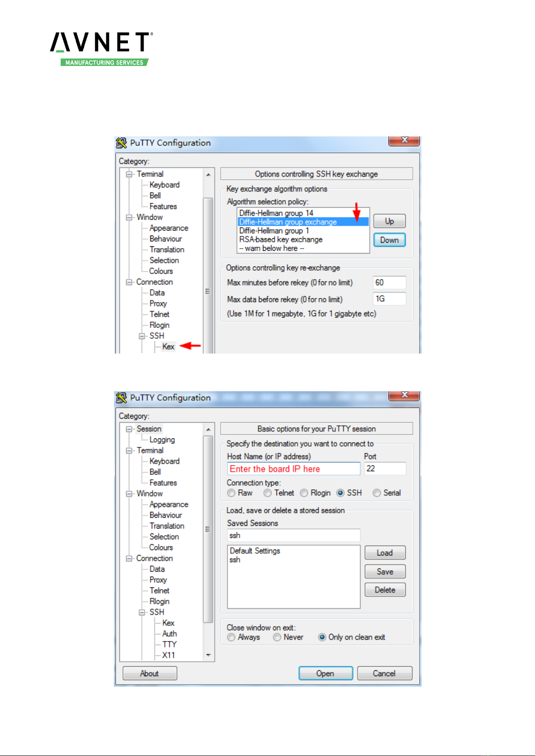Open Logging category in lower window

[162, 440]
